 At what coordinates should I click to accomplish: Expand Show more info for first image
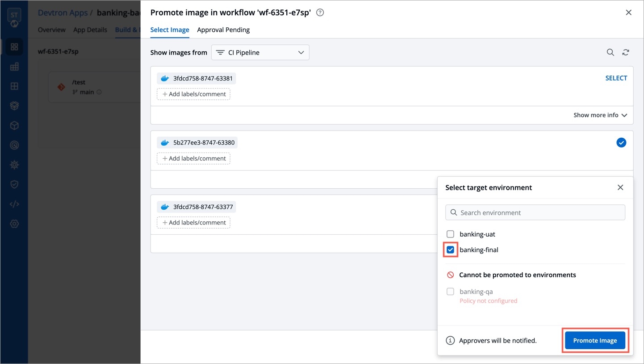(x=600, y=115)
